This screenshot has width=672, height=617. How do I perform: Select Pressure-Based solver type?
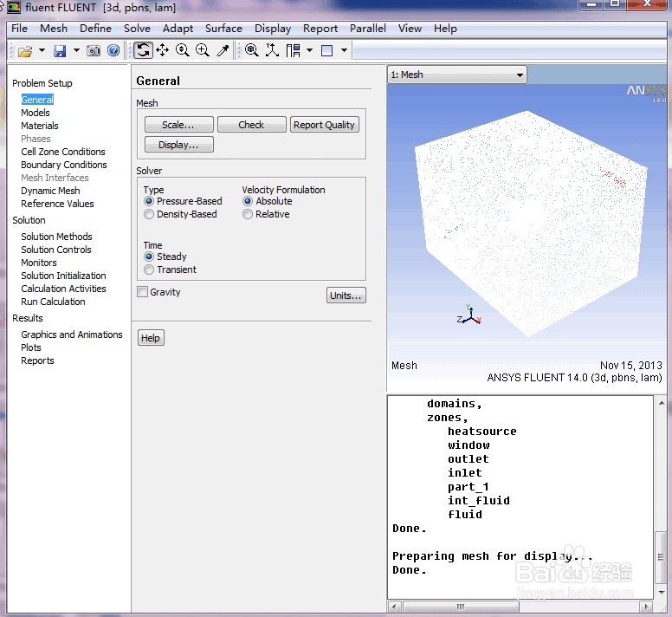pyautogui.click(x=149, y=201)
